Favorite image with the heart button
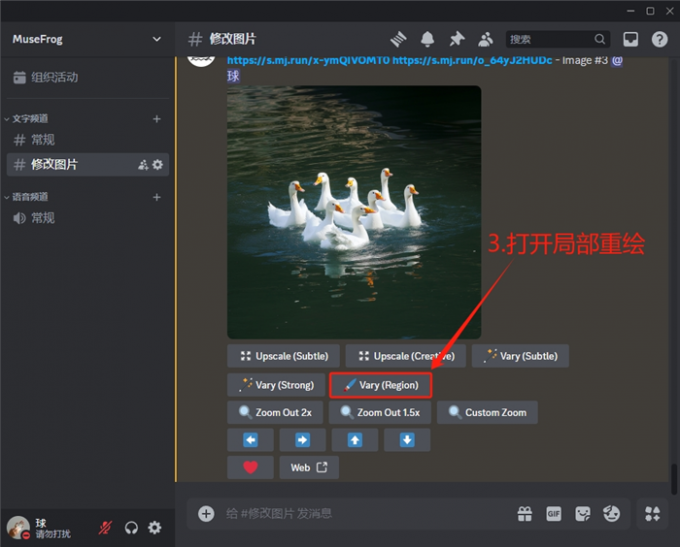This screenshot has height=547, width=680. click(x=250, y=468)
